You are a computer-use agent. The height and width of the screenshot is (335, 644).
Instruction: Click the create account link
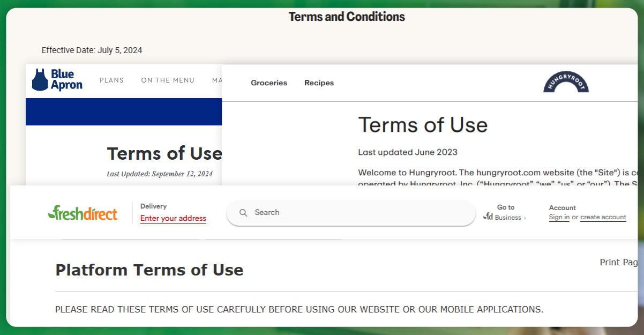(x=603, y=217)
